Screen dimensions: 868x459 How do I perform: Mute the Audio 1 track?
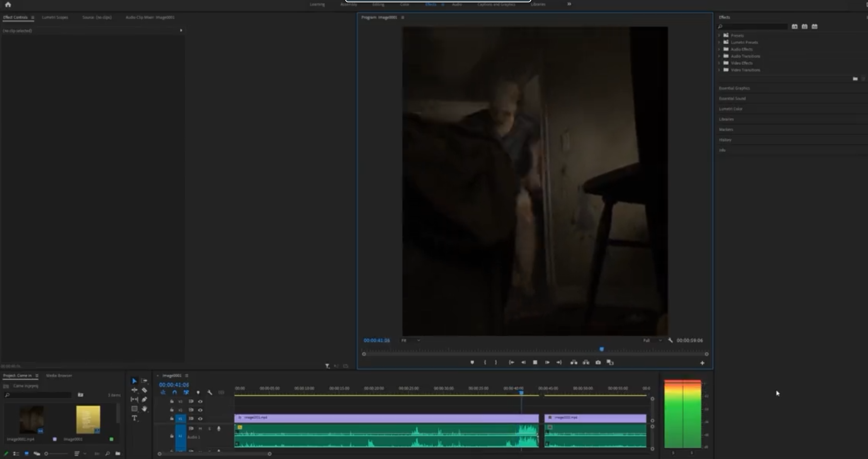pos(200,428)
